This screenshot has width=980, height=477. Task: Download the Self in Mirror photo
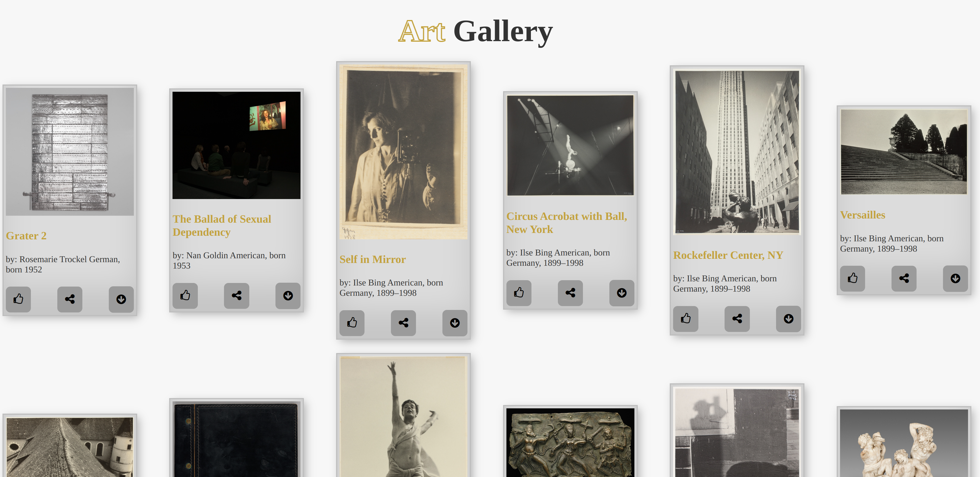click(x=455, y=323)
